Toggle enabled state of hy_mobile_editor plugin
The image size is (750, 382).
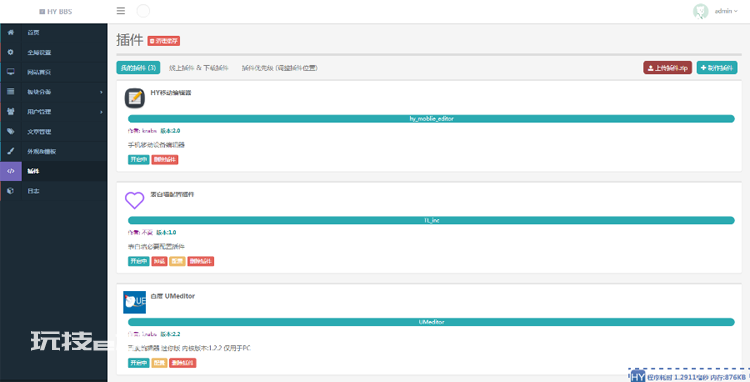(x=138, y=160)
